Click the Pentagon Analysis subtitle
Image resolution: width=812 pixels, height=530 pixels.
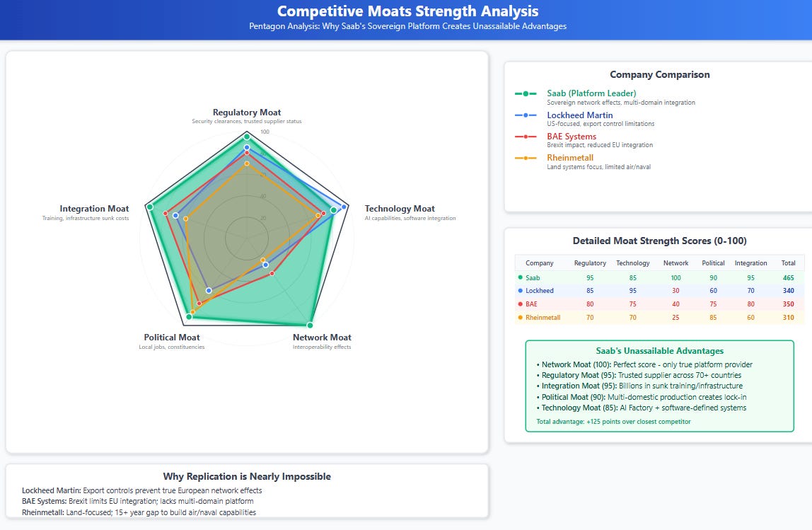point(407,26)
